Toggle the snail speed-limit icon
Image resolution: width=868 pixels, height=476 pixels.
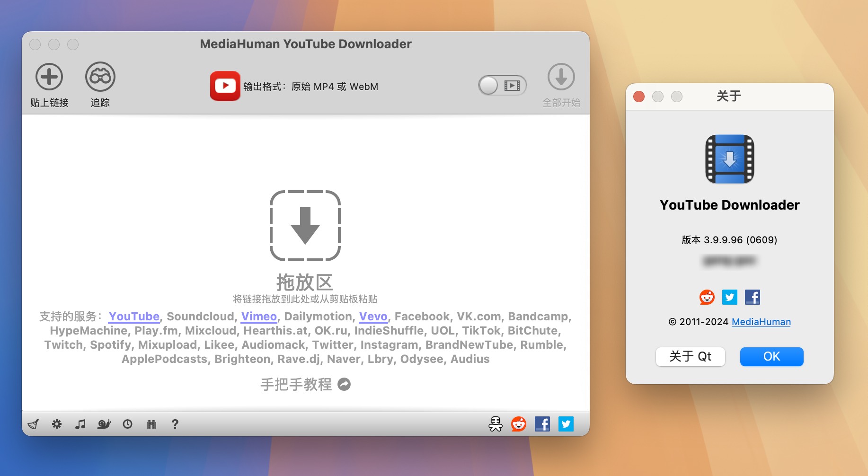coord(104,424)
